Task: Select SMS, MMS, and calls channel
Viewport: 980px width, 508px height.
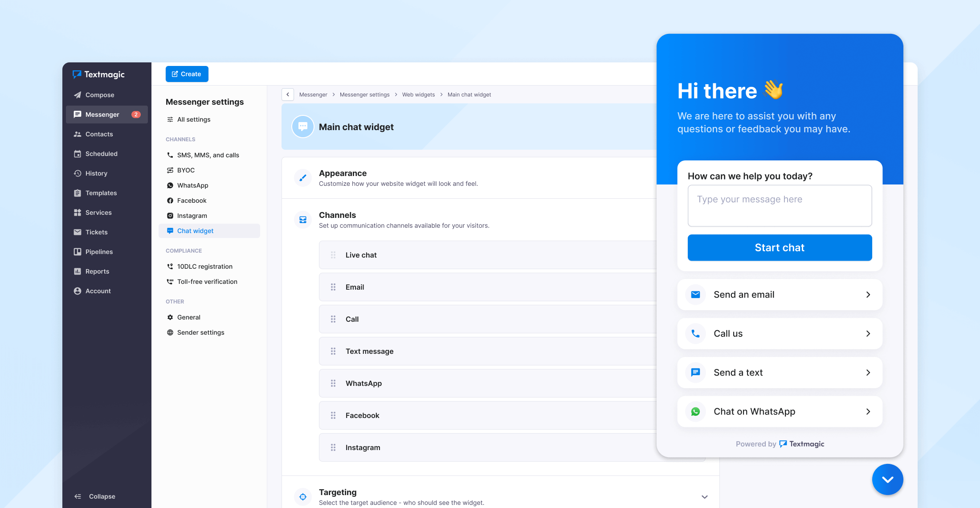Action: point(209,155)
